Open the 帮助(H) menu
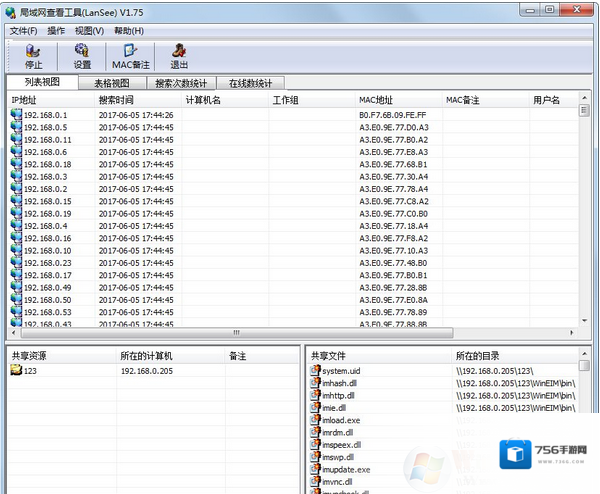600x494 pixels. click(x=129, y=31)
